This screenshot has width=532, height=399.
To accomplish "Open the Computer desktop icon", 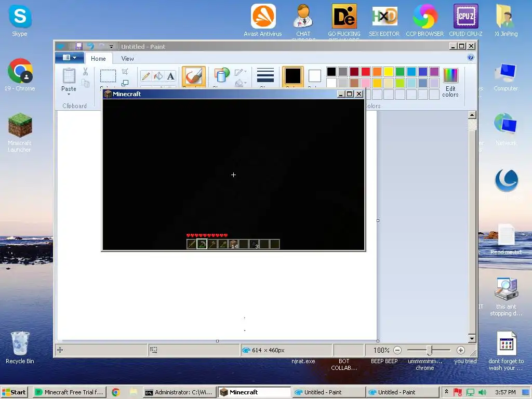I will (x=506, y=77).
